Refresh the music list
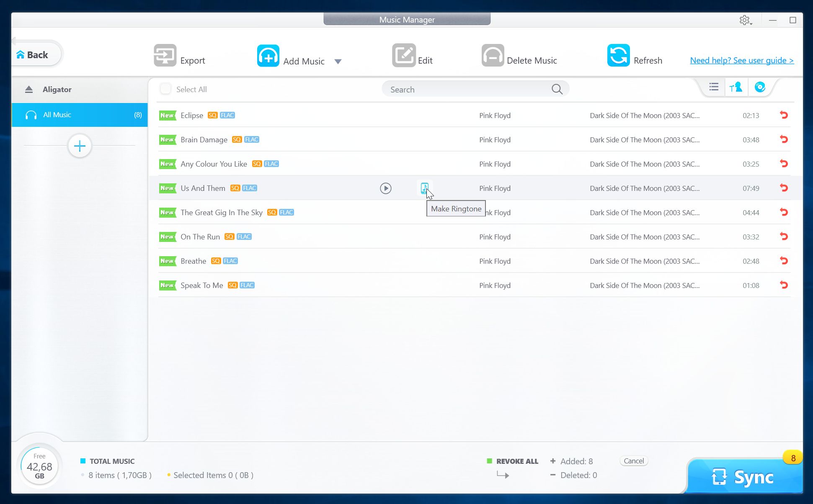813x504 pixels. click(x=618, y=56)
